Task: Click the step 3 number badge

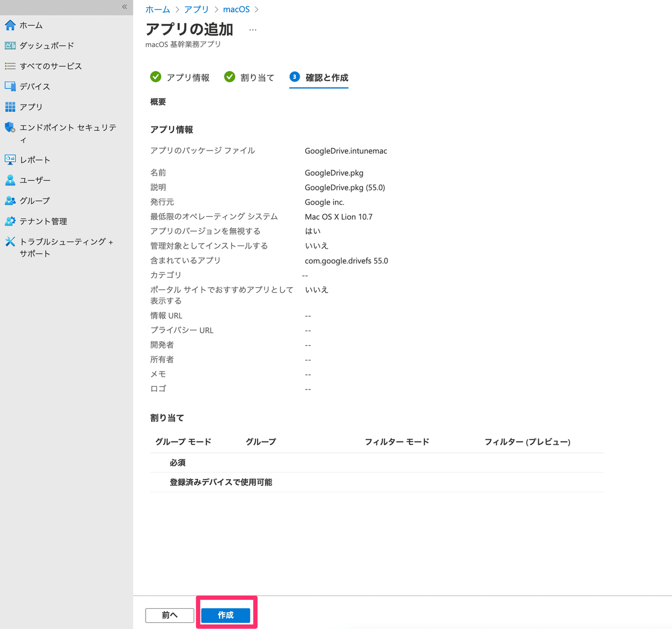Action: coord(295,77)
